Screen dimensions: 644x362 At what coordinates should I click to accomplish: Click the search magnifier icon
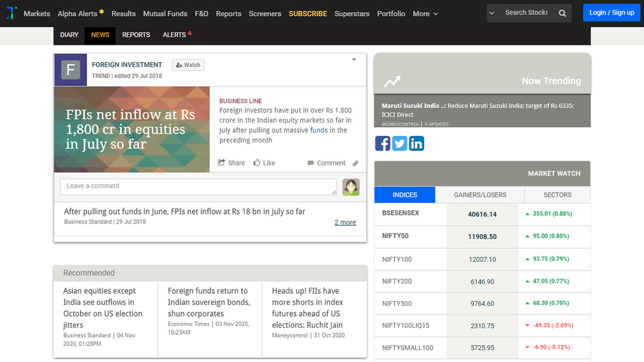tap(562, 13)
